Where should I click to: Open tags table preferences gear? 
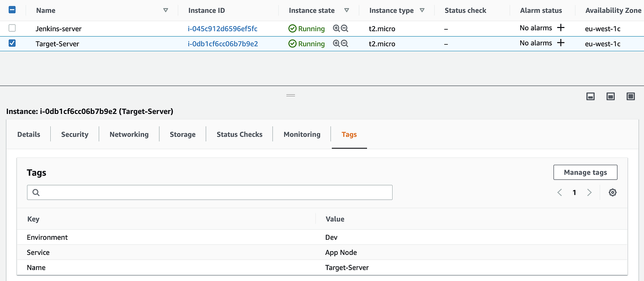[613, 192]
